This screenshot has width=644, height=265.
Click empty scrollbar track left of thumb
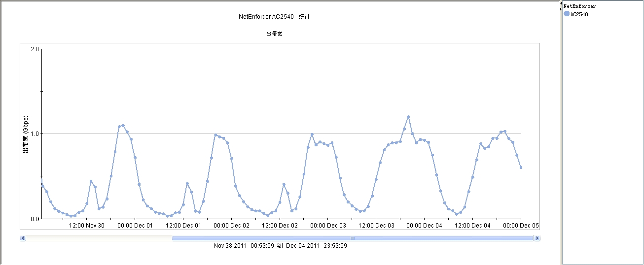99,238
